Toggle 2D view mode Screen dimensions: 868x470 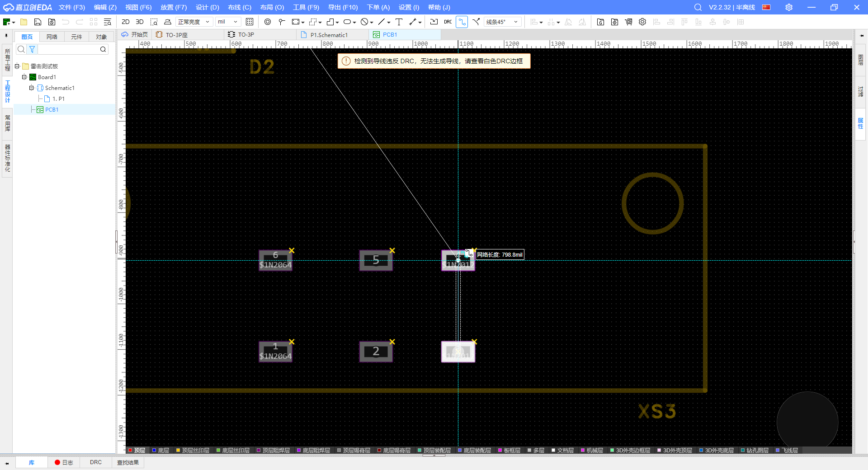pos(126,22)
